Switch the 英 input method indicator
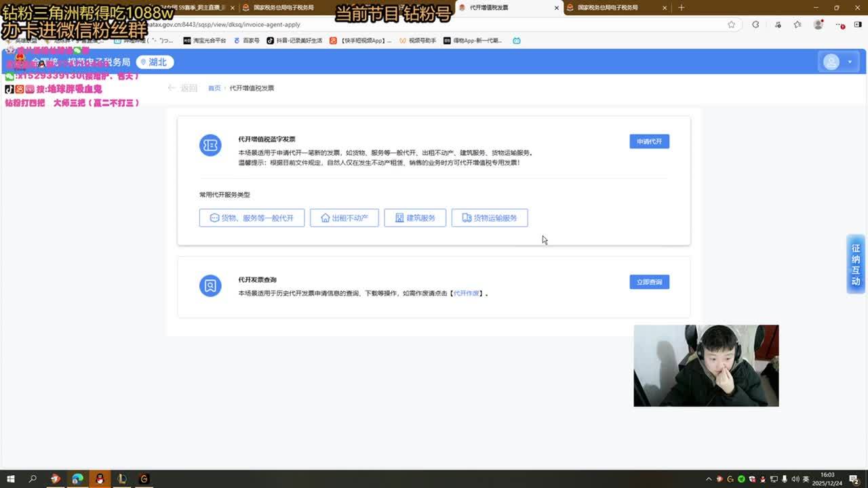868x488 pixels. point(806,479)
